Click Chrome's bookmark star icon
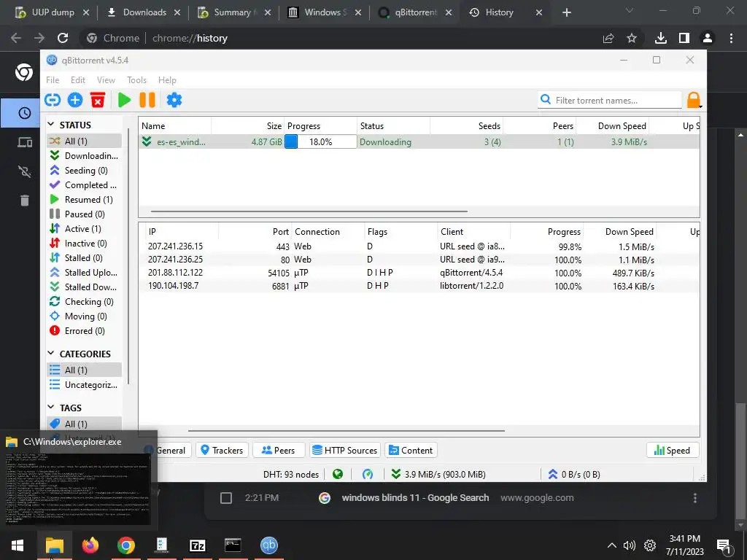This screenshot has height=560, width=747. tap(632, 38)
